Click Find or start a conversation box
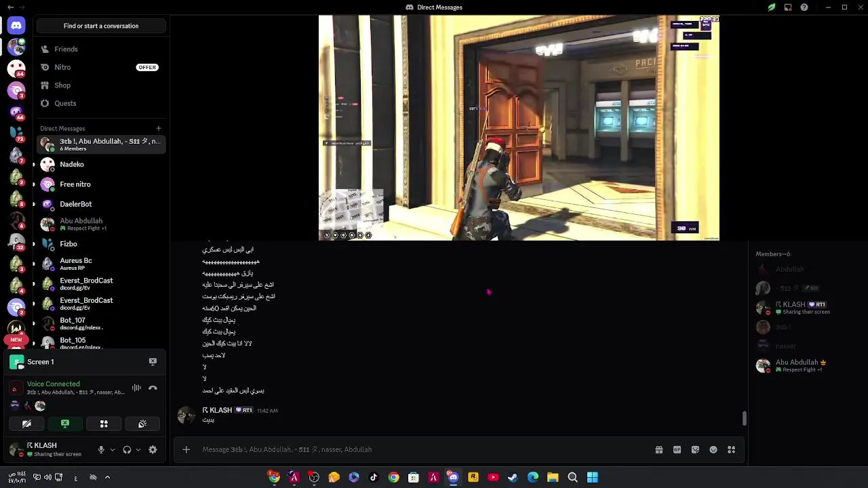 click(101, 26)
